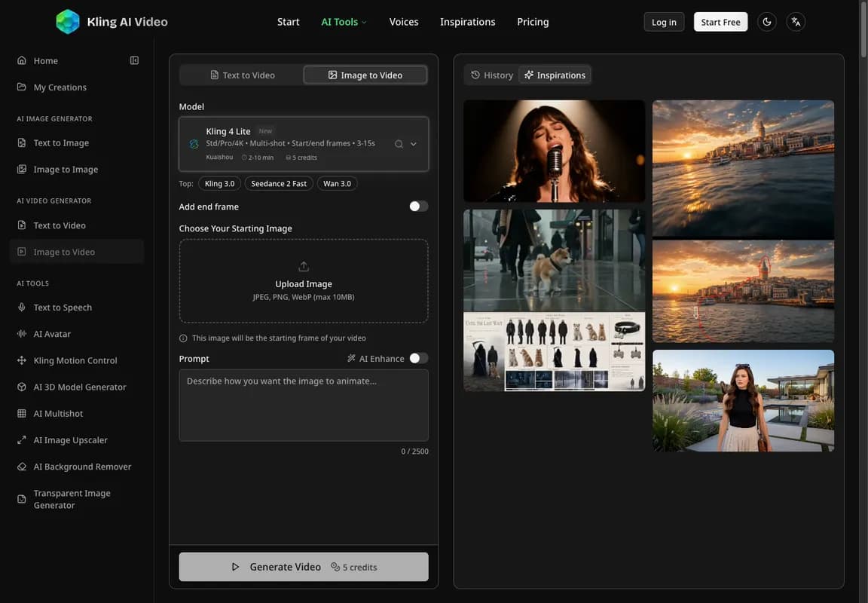Screen dimensions: 868x603
Task: Click the AI 3D Model Generator cube icon
Action: tap(22, 387)
